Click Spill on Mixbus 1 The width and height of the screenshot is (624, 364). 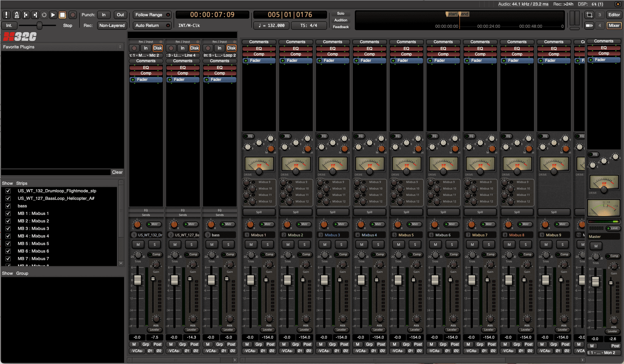click(x=259, y=212)
